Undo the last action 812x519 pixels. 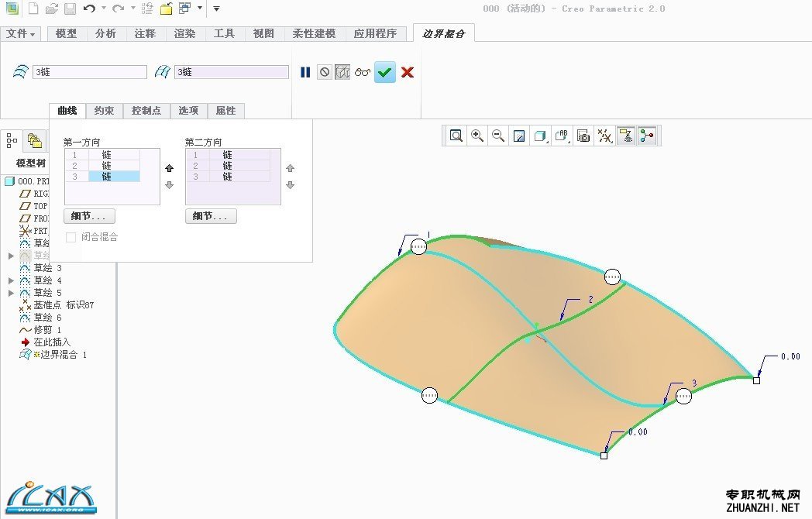point(89,9)
